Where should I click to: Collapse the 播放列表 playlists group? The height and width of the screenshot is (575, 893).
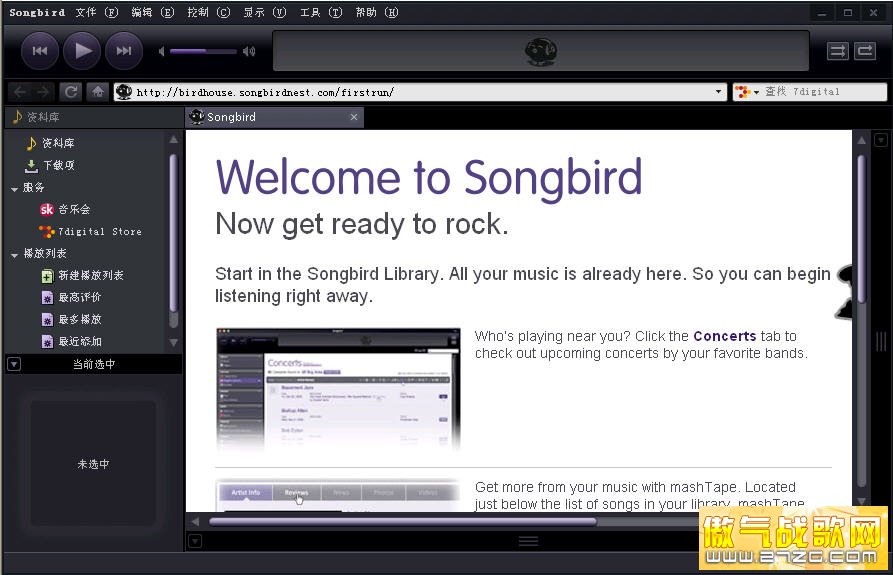point(14,254)
